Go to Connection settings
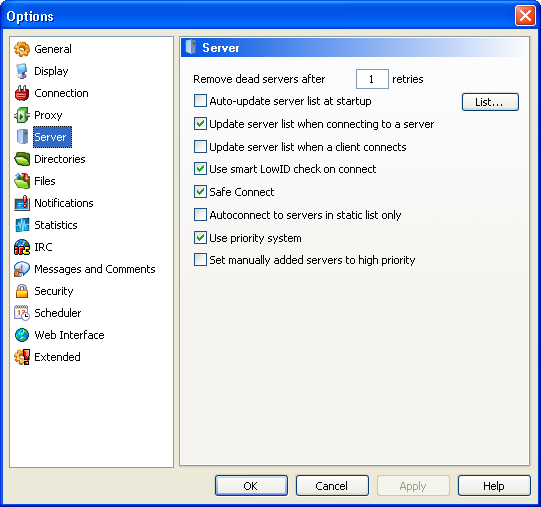The image size is (541, 507). point(61,93)
